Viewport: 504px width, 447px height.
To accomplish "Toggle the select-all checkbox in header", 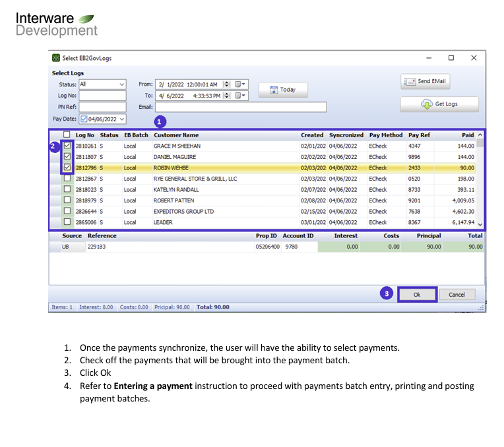I will (67, 134).
